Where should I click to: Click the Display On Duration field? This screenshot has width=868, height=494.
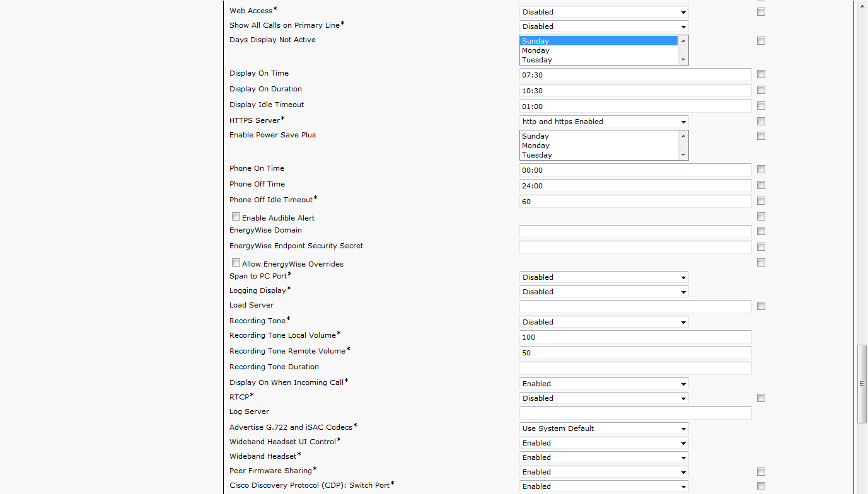(635, 91)
